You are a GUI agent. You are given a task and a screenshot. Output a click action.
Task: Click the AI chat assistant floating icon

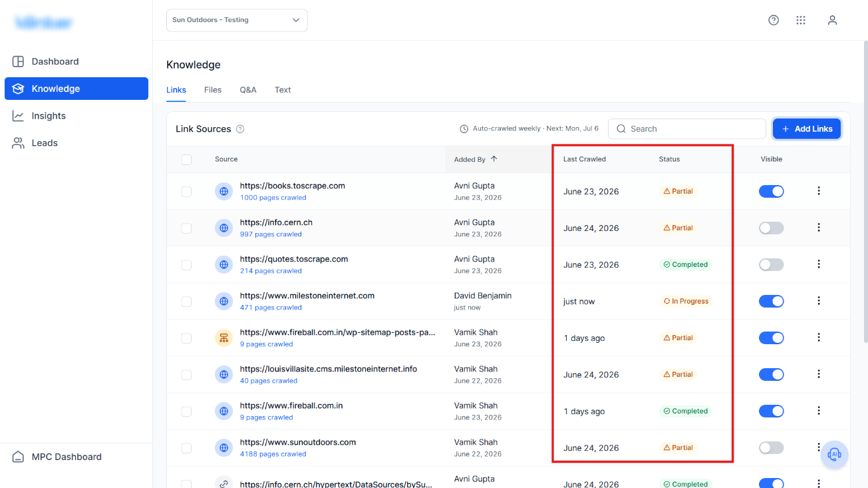click(x=834, y=455)
